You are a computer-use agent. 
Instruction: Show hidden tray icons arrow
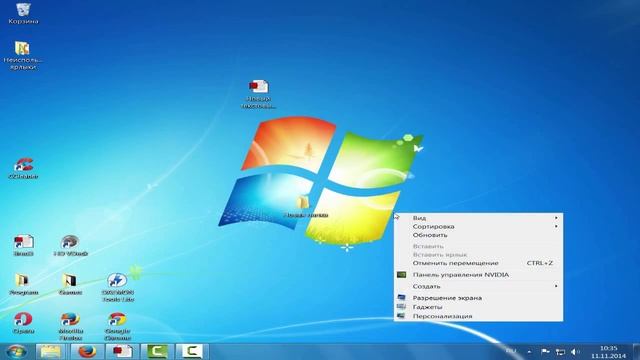tap(529, 351)
